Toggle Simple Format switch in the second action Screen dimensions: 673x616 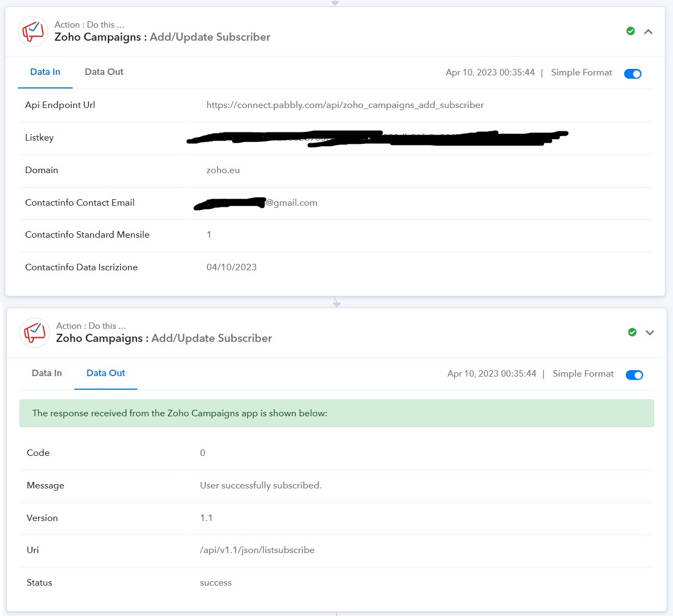pyautogui.click(x=634, y=375)
